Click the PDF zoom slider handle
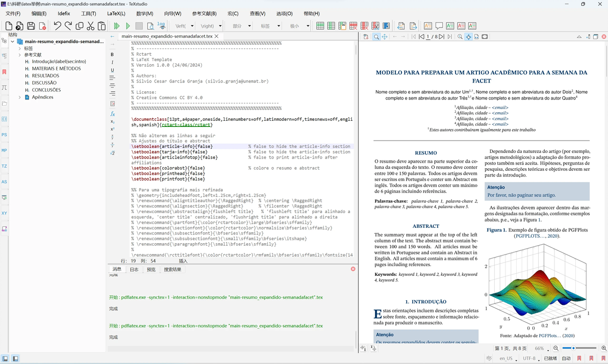This screenshot has width=608, height=364. tap(574, 348)
